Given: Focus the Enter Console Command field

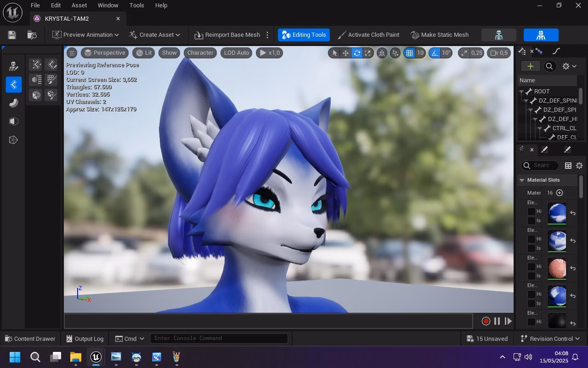Looking at the screenshot, I should click(x=219, y=339).
